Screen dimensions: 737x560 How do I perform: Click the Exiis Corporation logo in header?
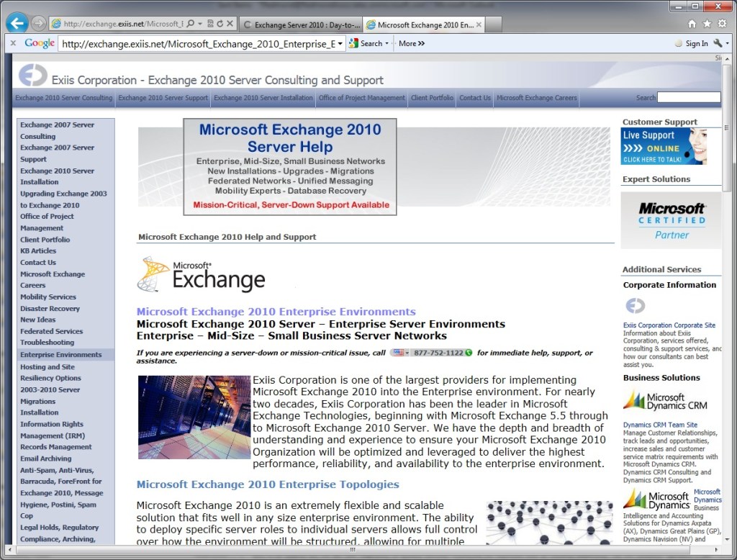click(32, 76)
